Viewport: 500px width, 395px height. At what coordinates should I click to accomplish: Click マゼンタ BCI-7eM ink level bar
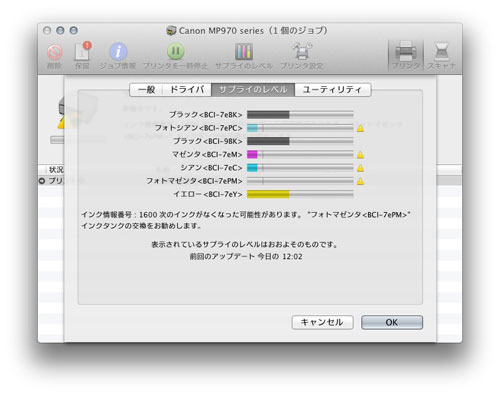pos(300,155)
